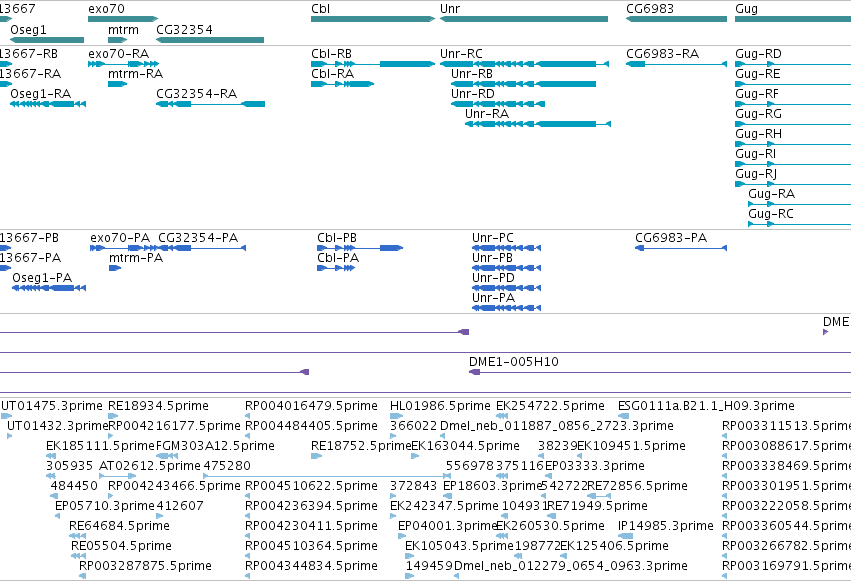Select the HL01986.5prime EST label
This screenshot has width=851, height=581.
click(x=440, y=406)
